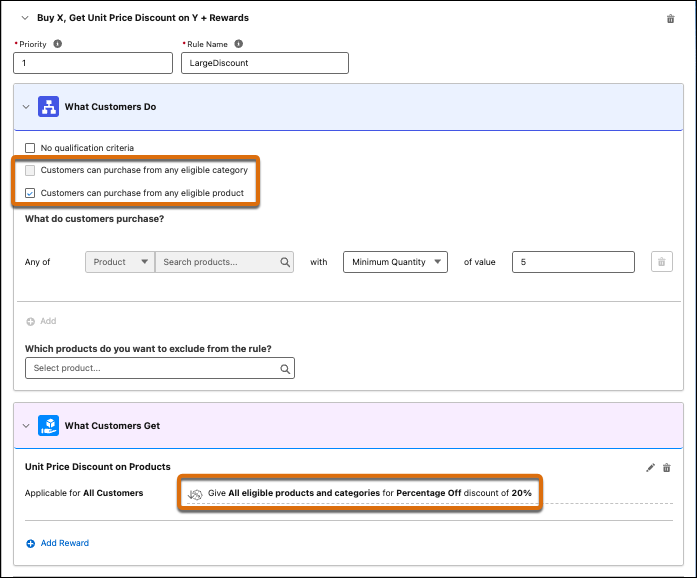Screen dimensions: 697x578
Task: Click Add Reward link
Action: coord(65,543)
